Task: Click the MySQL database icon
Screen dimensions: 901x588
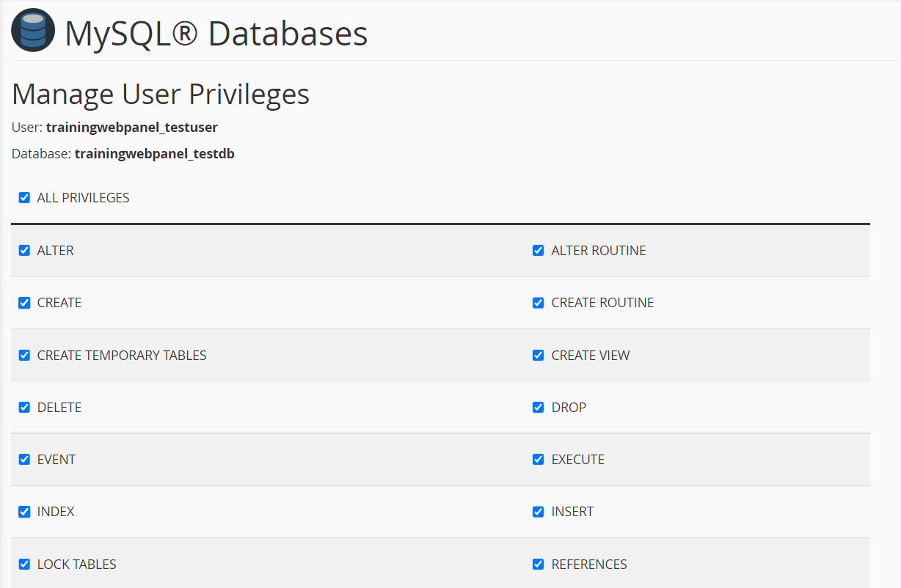Action: [33, 30]
